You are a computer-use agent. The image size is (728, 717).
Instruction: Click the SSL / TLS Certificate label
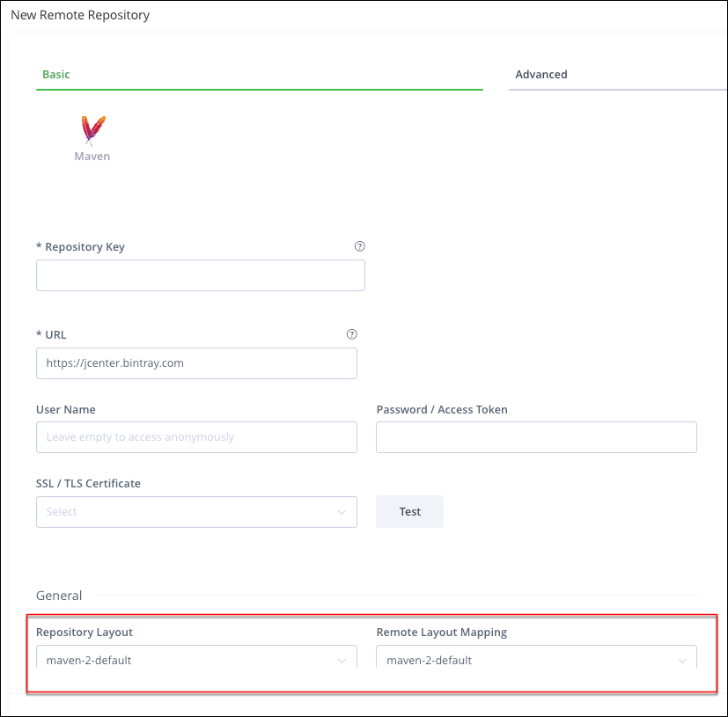tap(88, 484)
